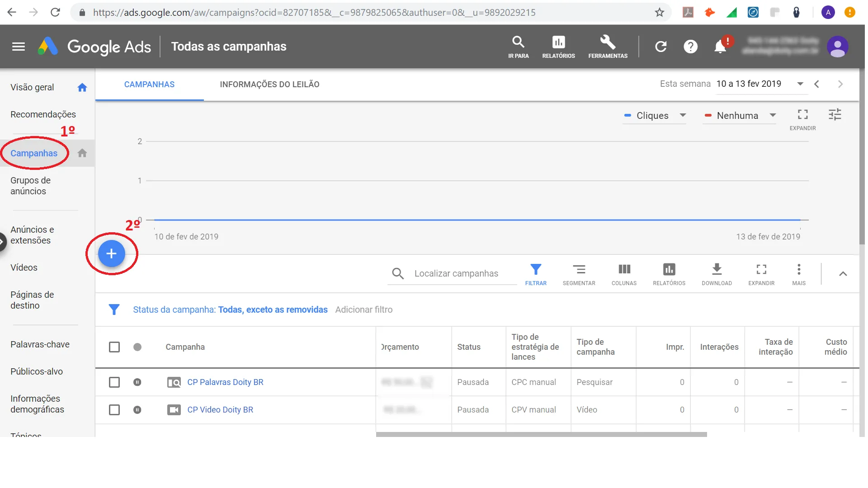Select Palavras-chave in left sidebar
Viewport: 868px width, 488px height.
40,344
